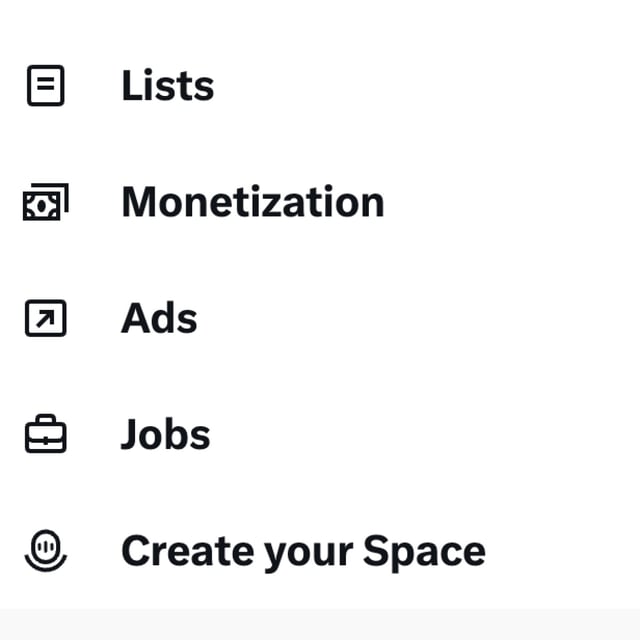Start a Space via Create your Space

303,551
